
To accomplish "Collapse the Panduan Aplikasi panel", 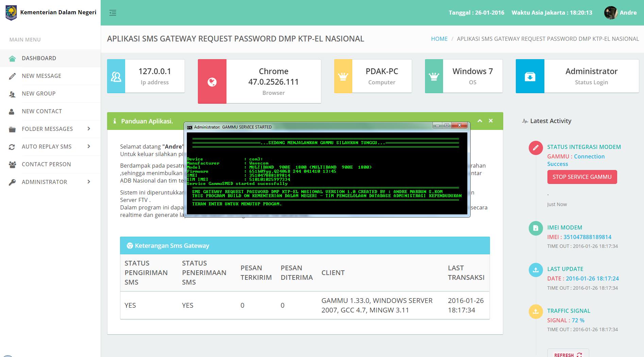I will coord(480,121).
